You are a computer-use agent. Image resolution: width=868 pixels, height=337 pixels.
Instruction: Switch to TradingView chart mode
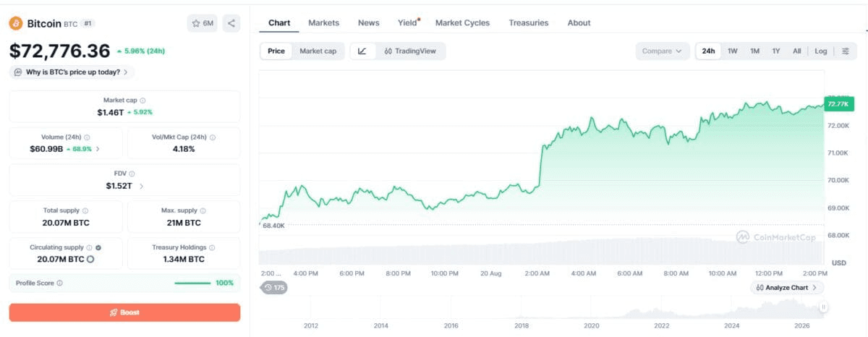410,51
